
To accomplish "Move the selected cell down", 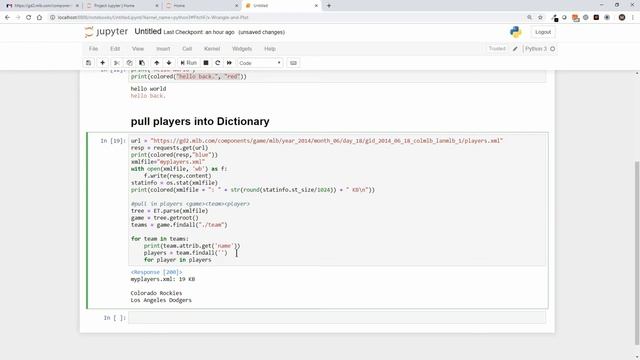I will [169, 63].
